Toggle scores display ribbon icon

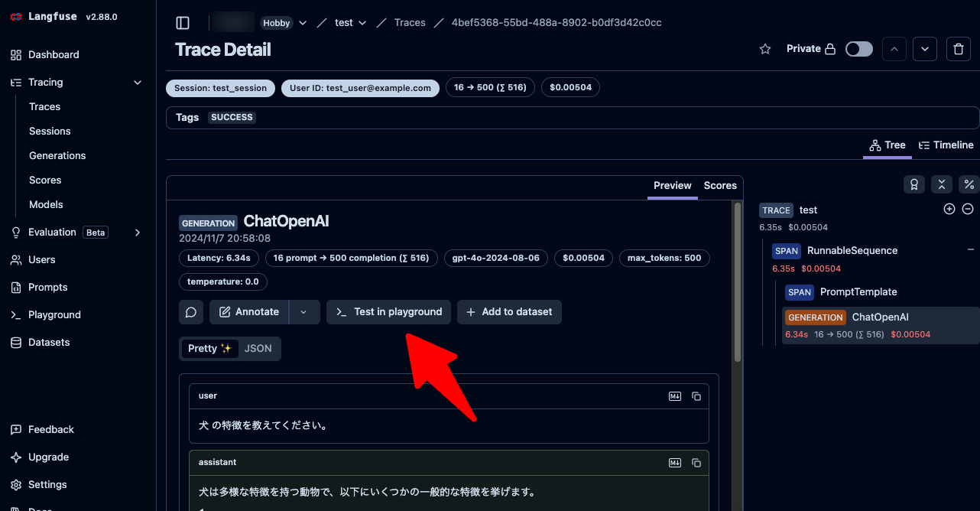point(913,184)
